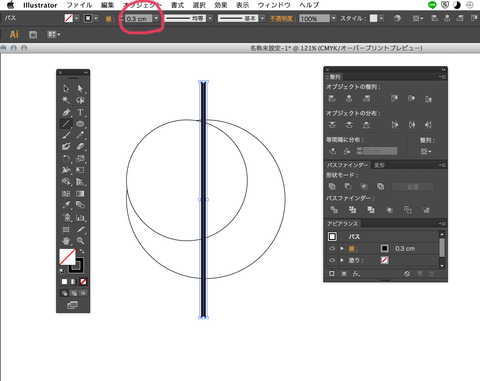The image size is (480, 381).
Task: Click horizontal align left in Align panel
Action: point(332,98)
